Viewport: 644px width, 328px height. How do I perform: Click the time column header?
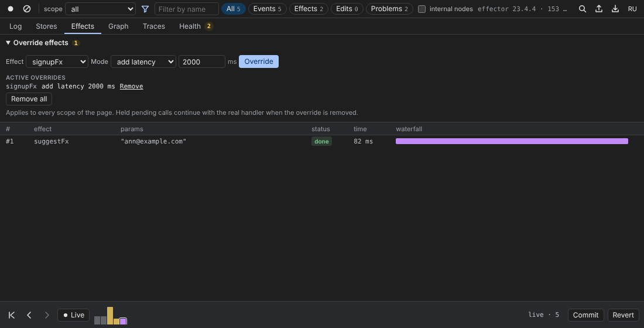[x=360, y=129]
